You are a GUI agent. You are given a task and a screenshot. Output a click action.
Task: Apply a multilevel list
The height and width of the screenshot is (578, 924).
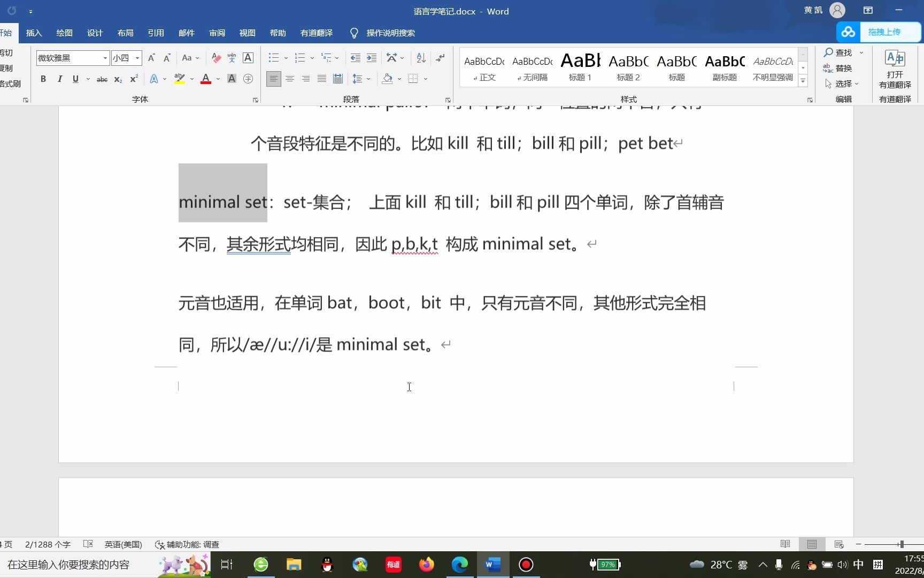click(x=326, y=58)
